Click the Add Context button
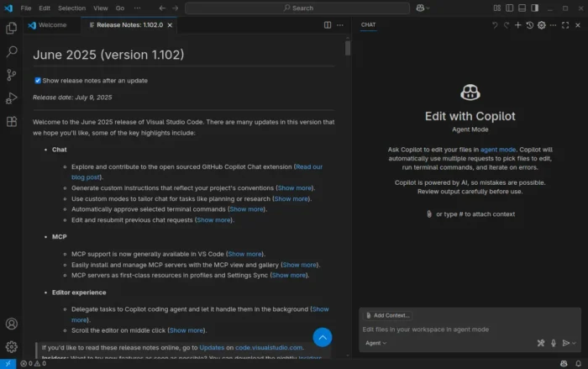This screenshot has width=588, height=369. (x=387, y=315)
